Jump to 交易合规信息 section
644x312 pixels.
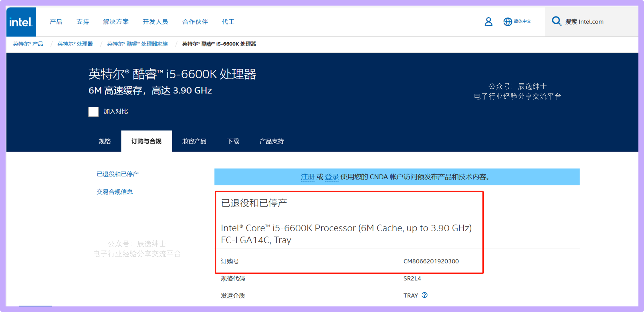(x=115, y=192)
